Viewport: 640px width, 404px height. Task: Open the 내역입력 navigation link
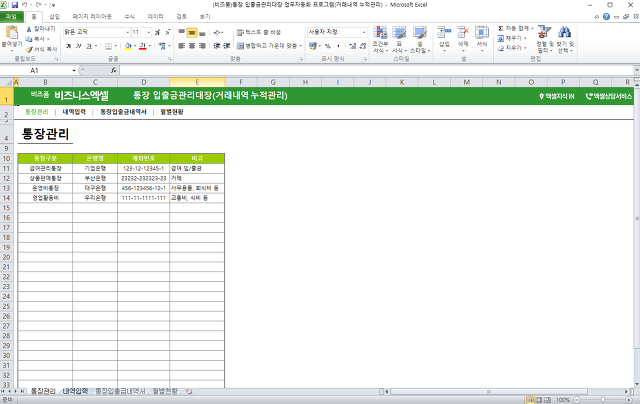(74, 112)
